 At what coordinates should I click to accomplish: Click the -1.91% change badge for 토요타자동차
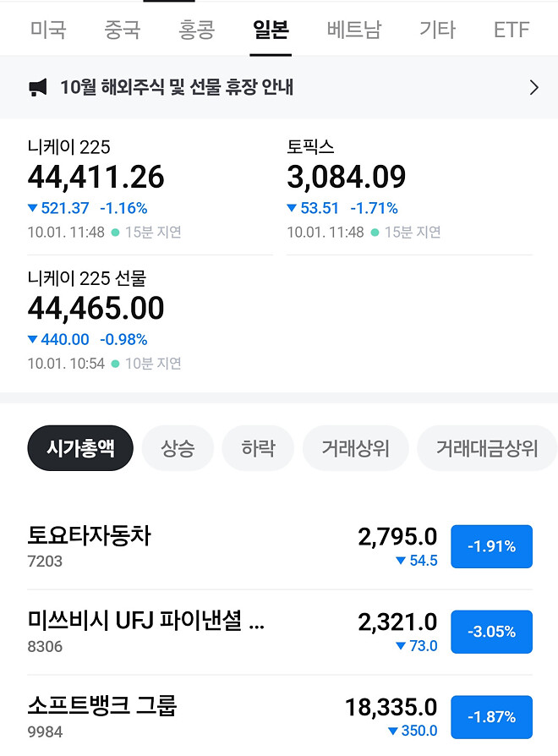(491, 546)
